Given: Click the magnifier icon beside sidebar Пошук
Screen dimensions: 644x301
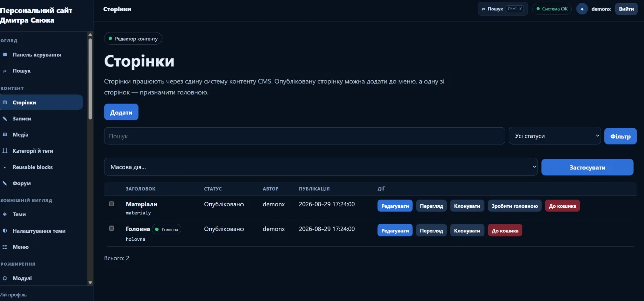Looking at the screenshot, I should click(x=5, y=71).
